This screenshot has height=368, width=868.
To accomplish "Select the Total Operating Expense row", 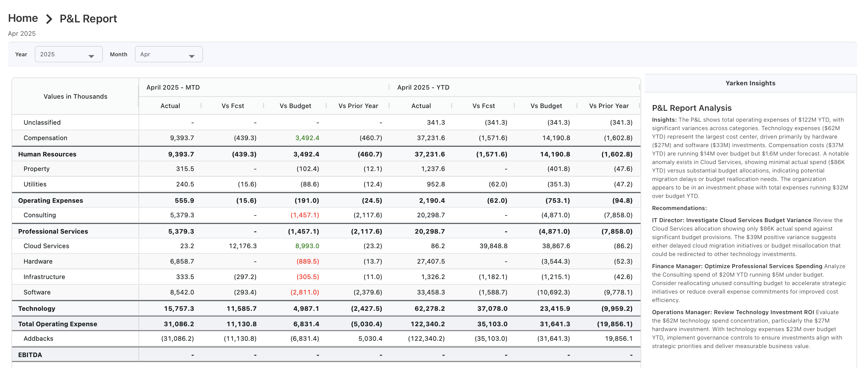I will coord(58,324).
